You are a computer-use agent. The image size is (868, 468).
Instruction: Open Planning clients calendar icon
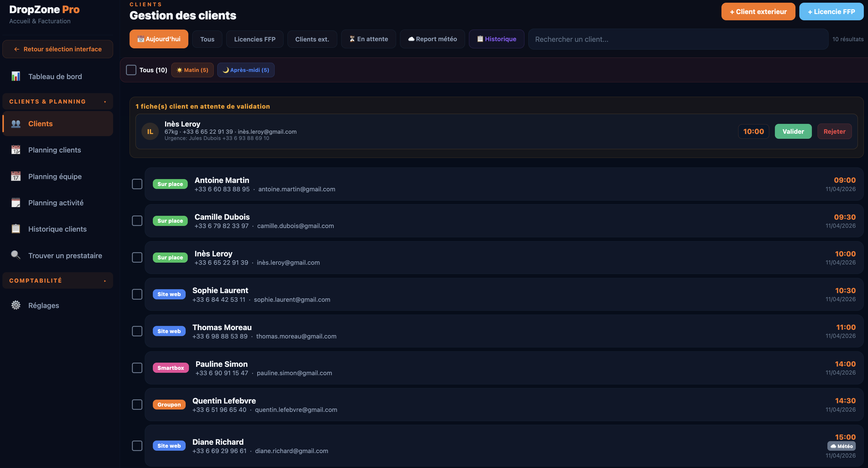tap(16, 150)
